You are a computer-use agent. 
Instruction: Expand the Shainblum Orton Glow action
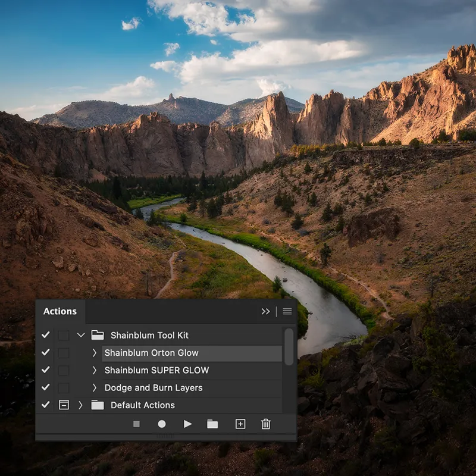coord(95,353)
